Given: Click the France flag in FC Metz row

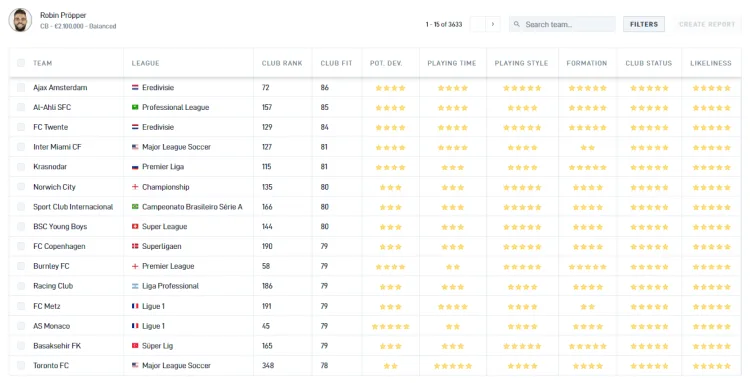Looking at the screenshot, I should coord(135,306).
